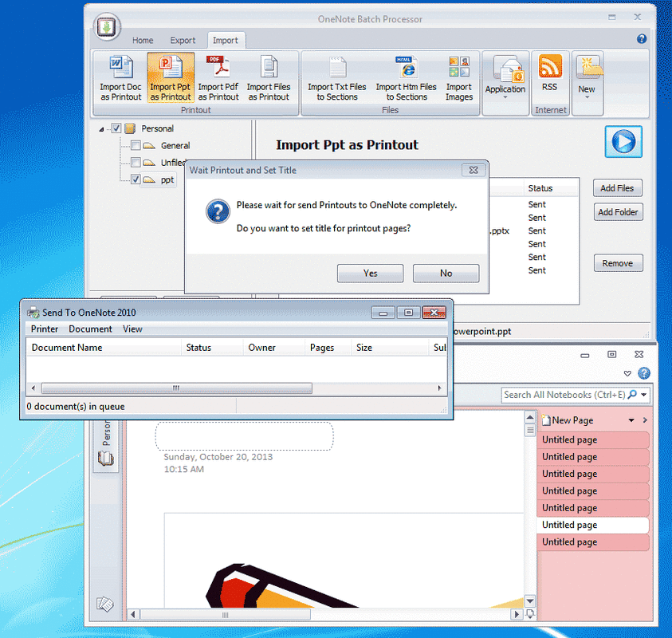Switch to the Home ribbon tab
Image resolution: width=672 pixels, height=638 pixels.
pyautogui.click(x=143, y=41)
